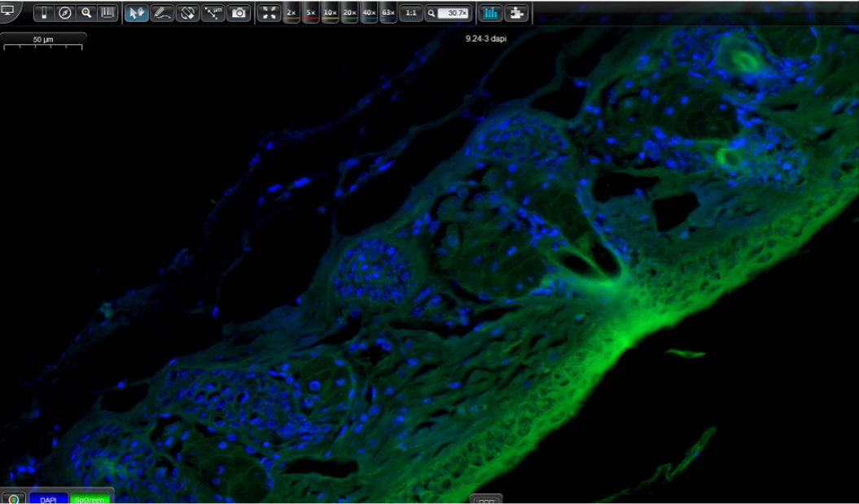Open the compass navigator tool

click(x=64, y=13)
